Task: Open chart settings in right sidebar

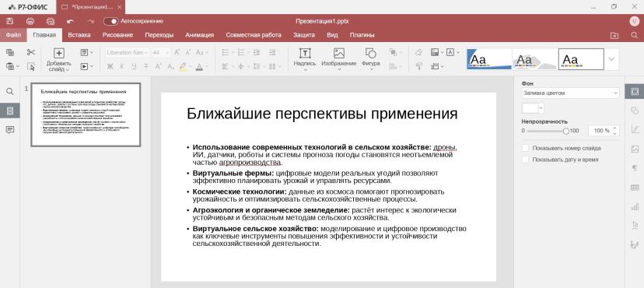Action: click(635, 207)
